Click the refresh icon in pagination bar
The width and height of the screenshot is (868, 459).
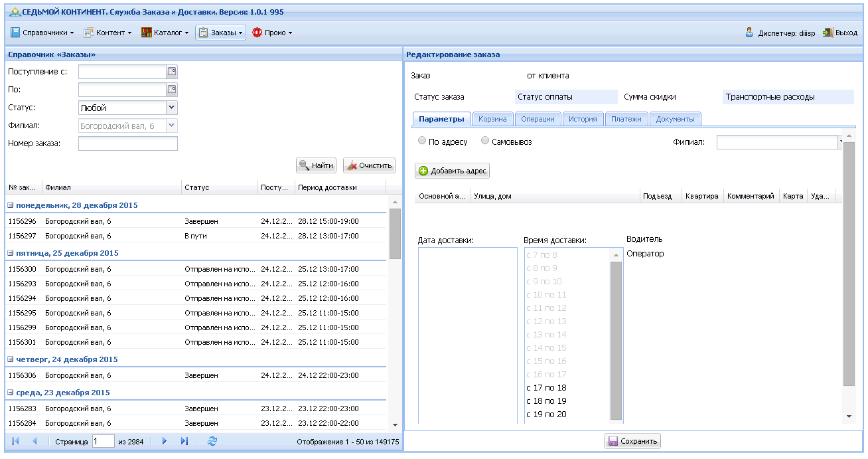click(212, 441)
